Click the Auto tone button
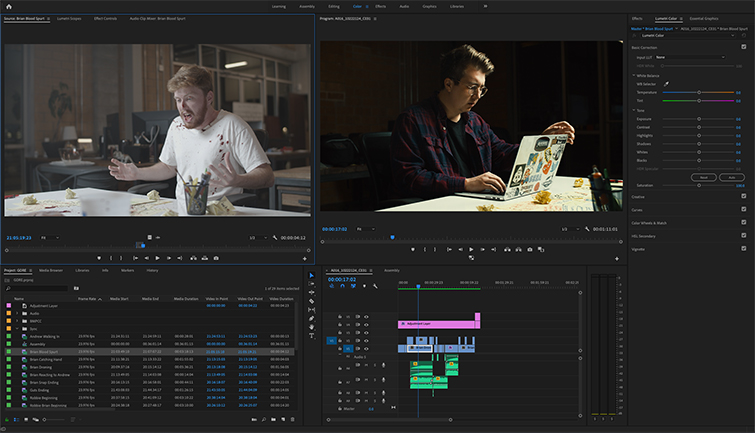This screenshot has height=433, width=755. tap(732, 177)
